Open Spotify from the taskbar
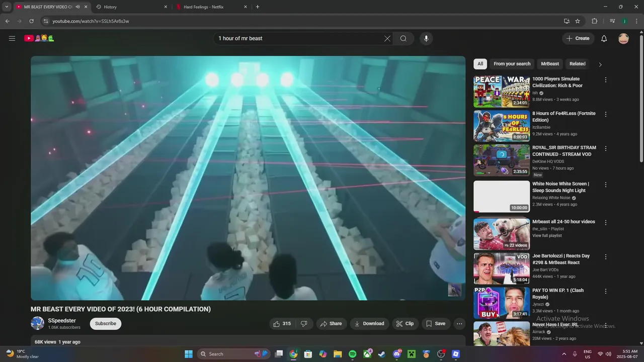The image size is (644, 362). 352,354
